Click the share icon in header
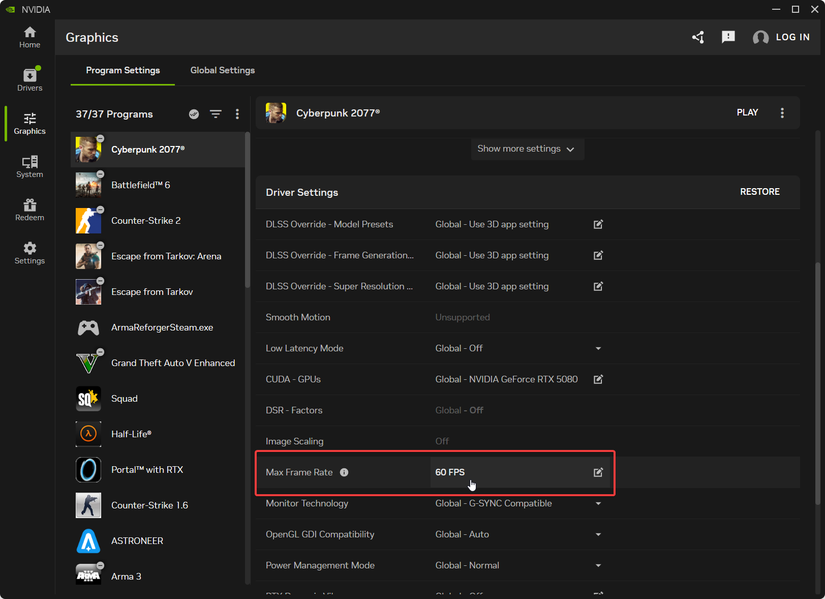This screenshot has width=825, height=599. click(x=698, y=37)
